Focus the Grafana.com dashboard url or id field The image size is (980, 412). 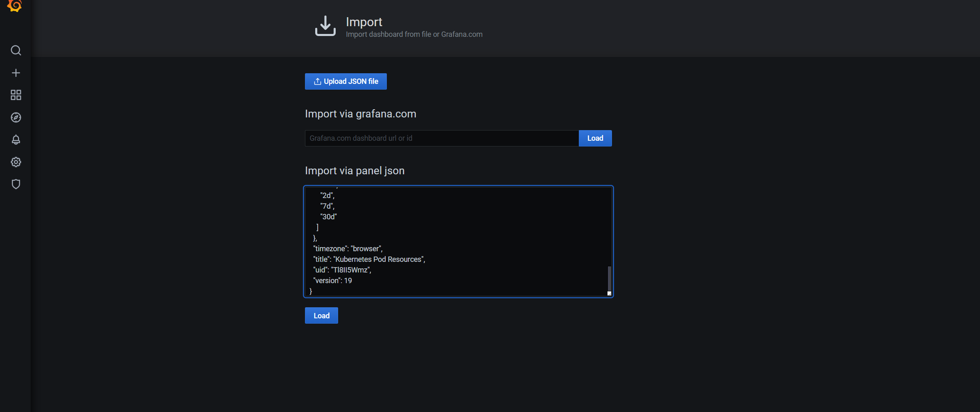tap(442, 138)
